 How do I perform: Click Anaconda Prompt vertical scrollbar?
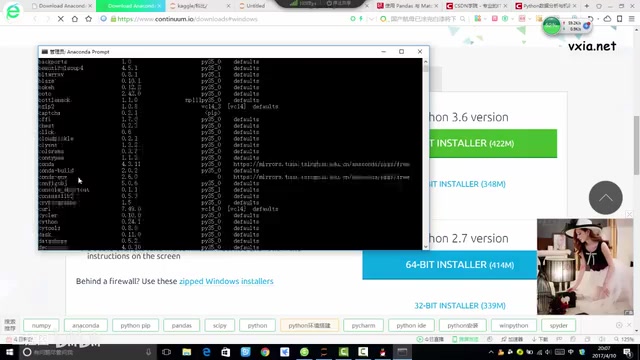[x=426, y=154]
